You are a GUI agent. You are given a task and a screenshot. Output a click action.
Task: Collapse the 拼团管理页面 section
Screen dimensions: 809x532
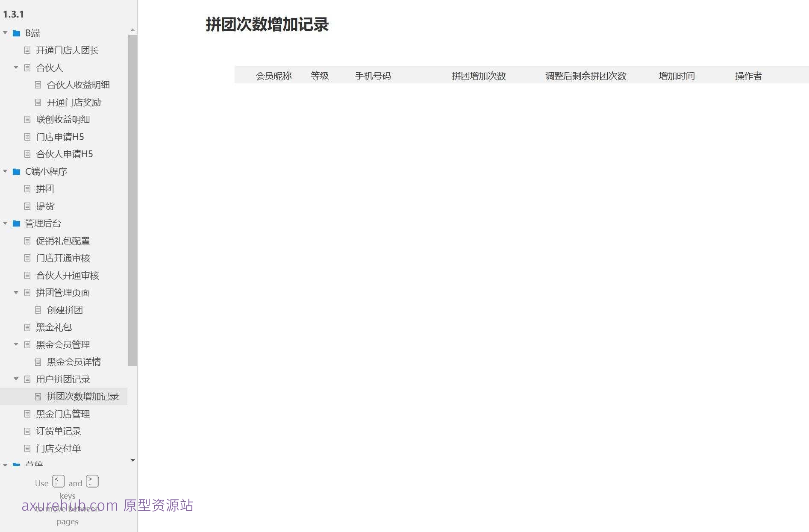click(x=16, y=293)
